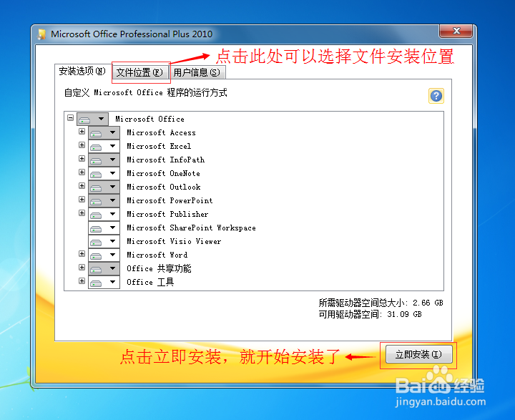This screenshot has width=515, height=420.
Task: Select Office 工具 label in tree
Action: click(150, 283)
